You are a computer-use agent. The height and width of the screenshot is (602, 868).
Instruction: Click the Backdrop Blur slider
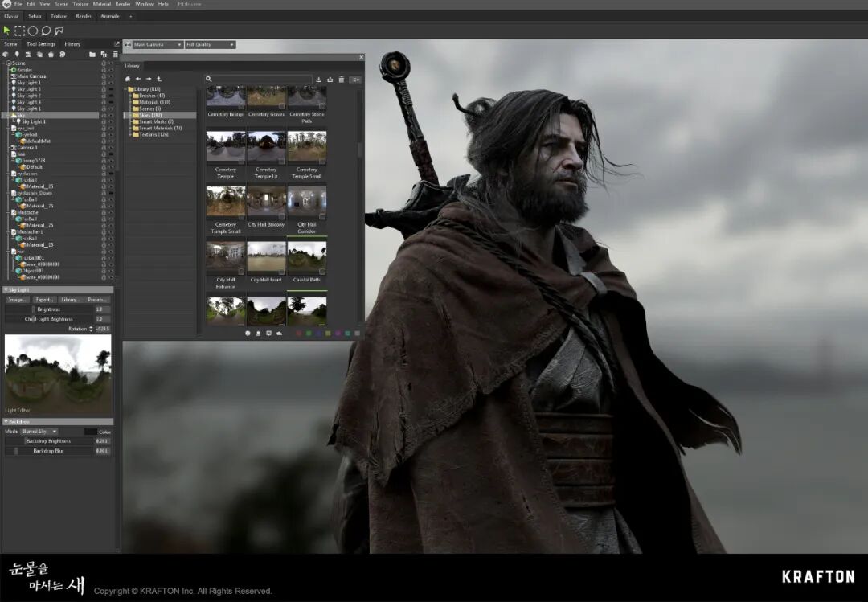point(49,452)
